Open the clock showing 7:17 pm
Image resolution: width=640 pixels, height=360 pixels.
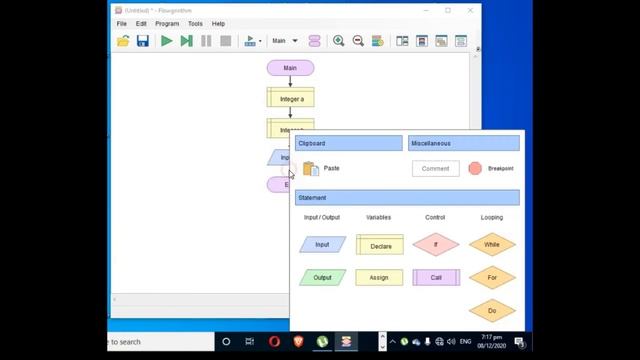[x=491, y=342]
